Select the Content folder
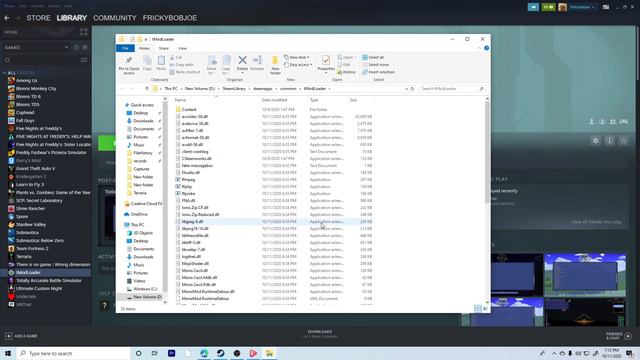 [x=189, y=109]
